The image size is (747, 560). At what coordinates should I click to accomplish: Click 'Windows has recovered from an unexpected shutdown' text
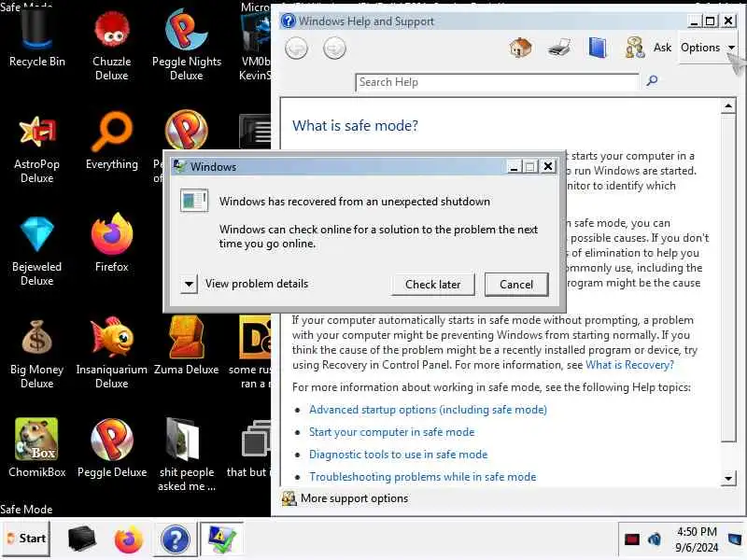355,202
